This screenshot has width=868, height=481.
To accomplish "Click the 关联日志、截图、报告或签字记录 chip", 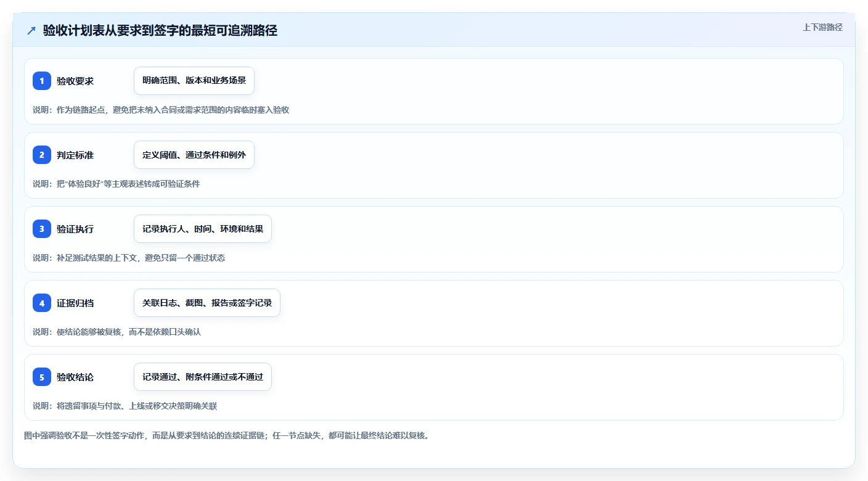I will (207, 303).
